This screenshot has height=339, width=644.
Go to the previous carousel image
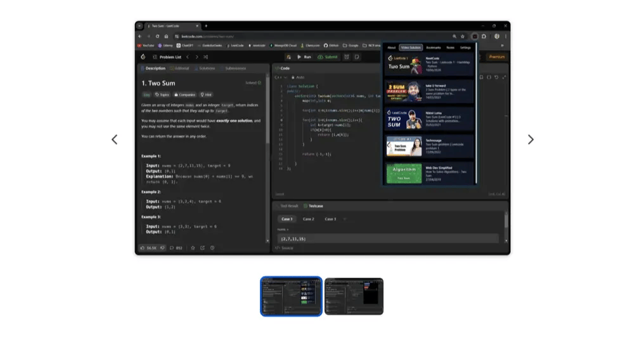tap(115, 139)
